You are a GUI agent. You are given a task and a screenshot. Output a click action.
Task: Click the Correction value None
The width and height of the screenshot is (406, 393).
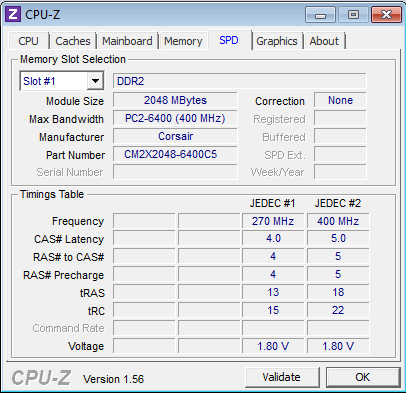[x=340, y=100]
